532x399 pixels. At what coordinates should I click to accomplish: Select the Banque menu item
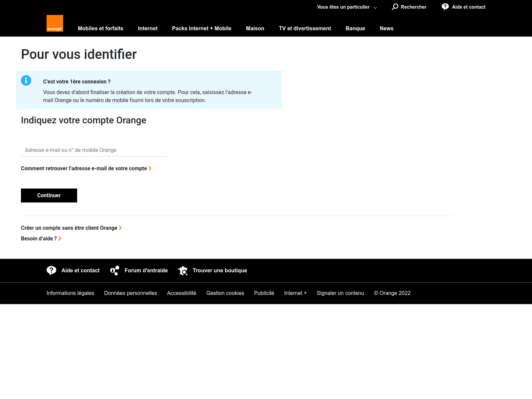355,29
